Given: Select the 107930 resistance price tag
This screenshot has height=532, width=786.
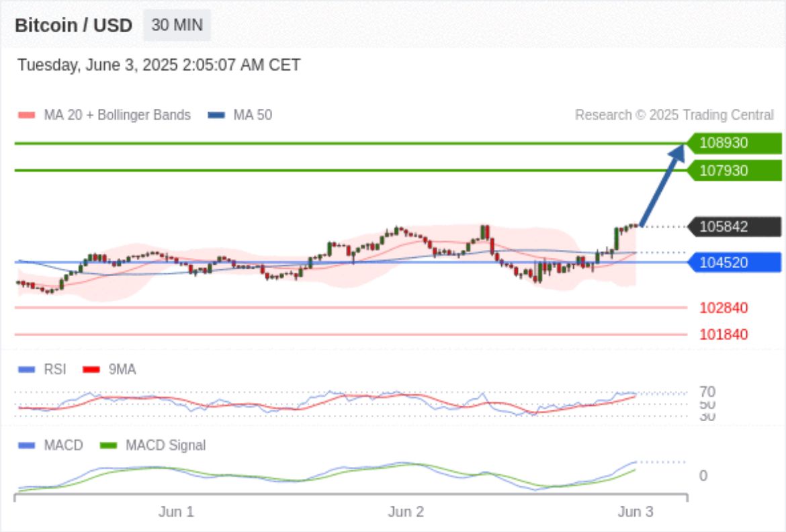Looking at the screenshot, I should [x=734, y=171].
